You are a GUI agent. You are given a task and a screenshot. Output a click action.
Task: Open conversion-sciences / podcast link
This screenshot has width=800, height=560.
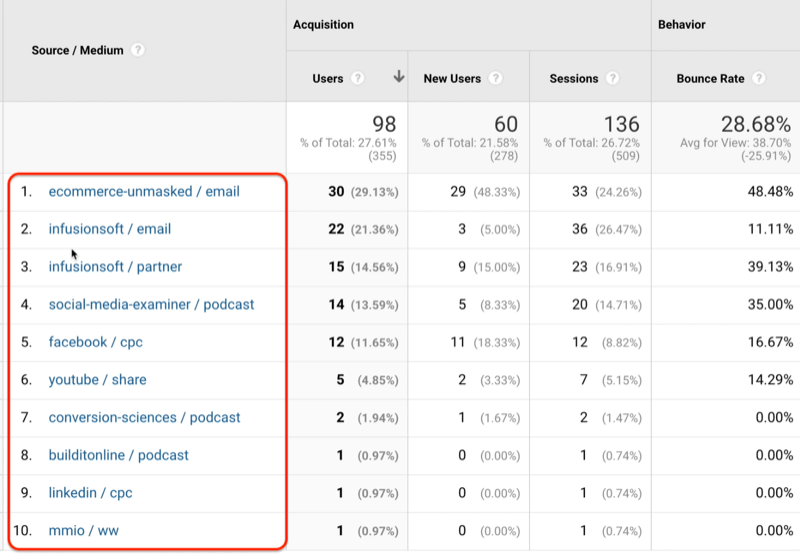[144, 418]
